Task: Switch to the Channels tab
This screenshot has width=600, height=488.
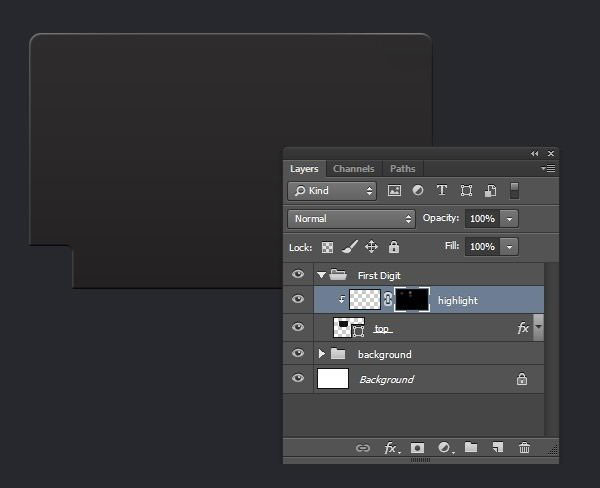Action: pyautogui.click(x=353, y=169)
